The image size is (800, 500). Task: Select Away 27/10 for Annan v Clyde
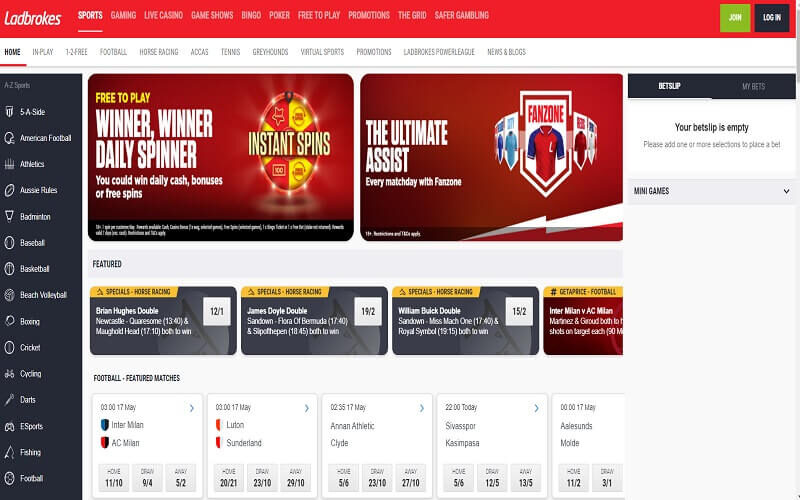click(x=411, y=478)
